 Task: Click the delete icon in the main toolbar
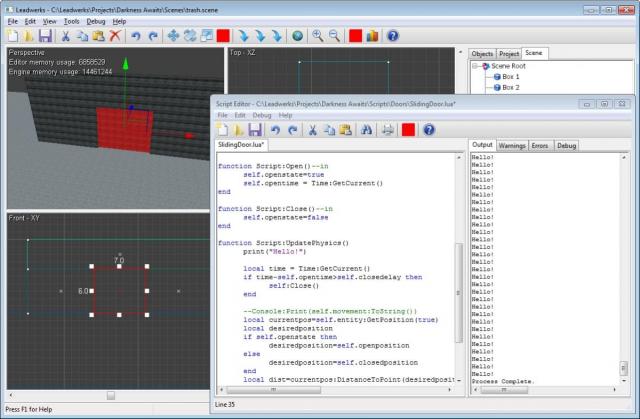116,35
